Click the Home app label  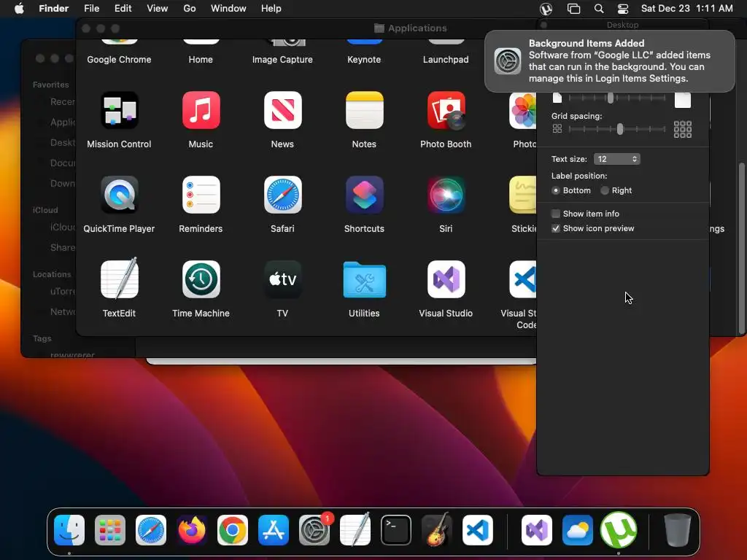pyautogui.click(x=201, y=60)
